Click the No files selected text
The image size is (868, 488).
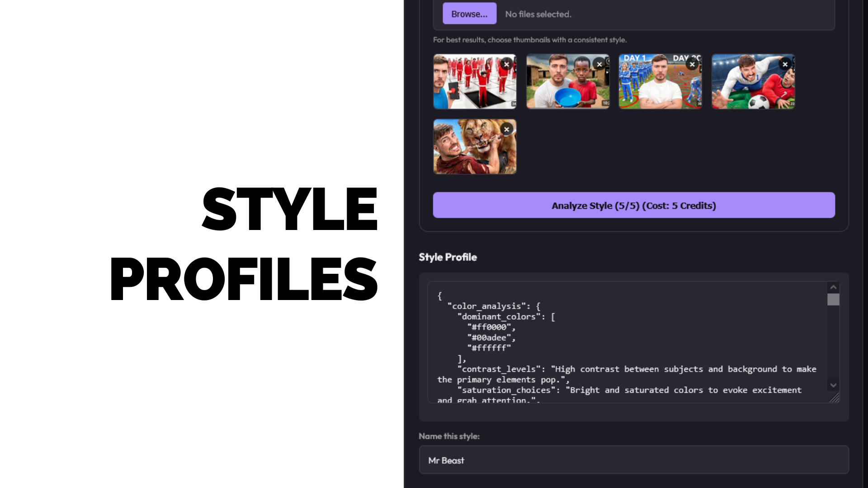538,14
